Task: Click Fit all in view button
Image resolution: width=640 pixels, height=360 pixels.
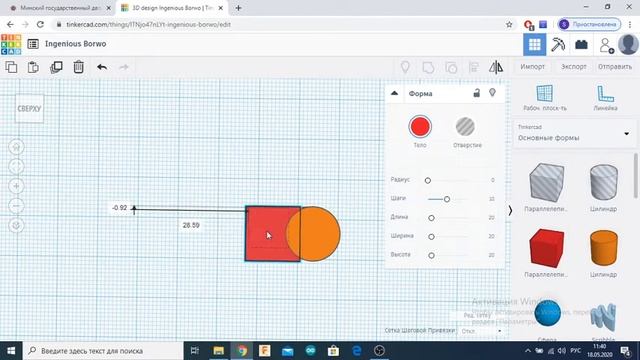Action: pos(16,167)
